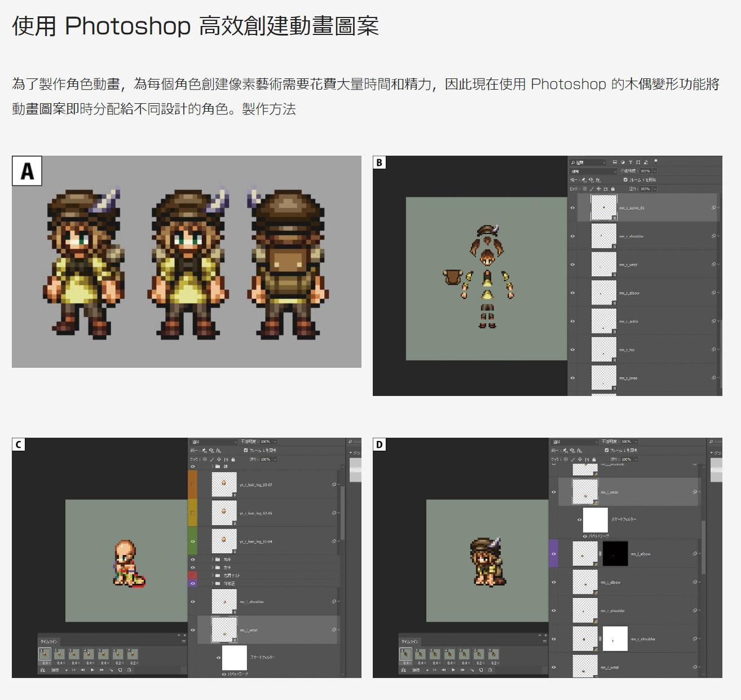
Task: Hide mn_c_spine_01 layer in figure B
Action: (572, 208)
